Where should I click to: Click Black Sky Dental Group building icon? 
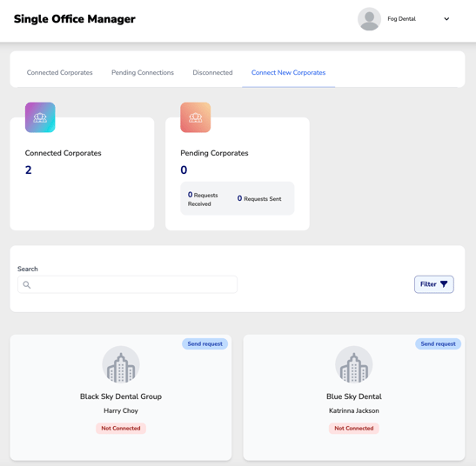tap(121, 364)
